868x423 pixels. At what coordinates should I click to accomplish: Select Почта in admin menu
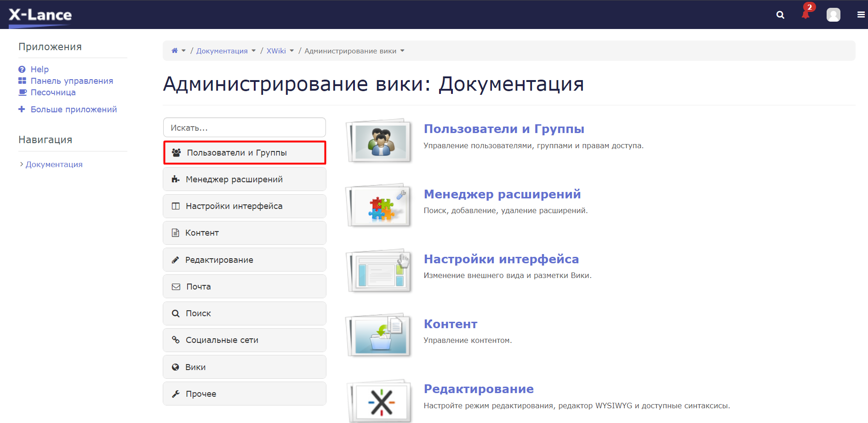[245, 286]
